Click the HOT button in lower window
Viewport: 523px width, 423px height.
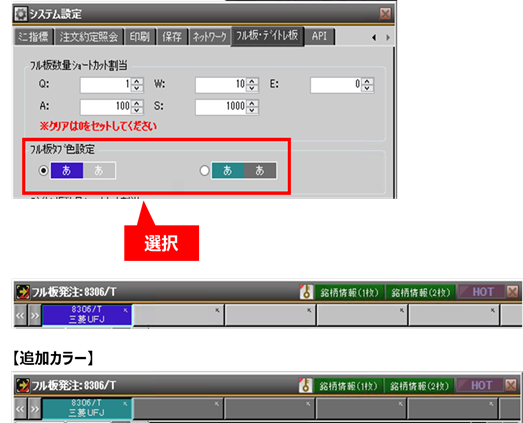481,386
